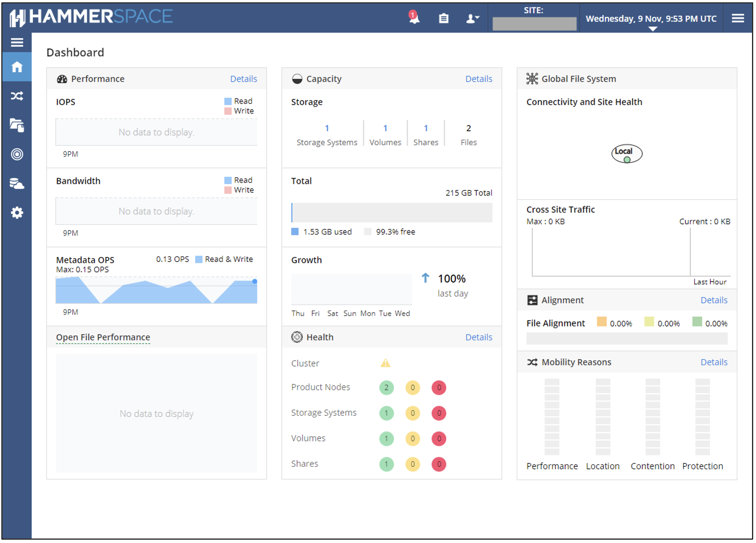The width and height of the screenshot is (756, 543).
Task: Open the top-right hamburger menu
Action: coord(737,18)
